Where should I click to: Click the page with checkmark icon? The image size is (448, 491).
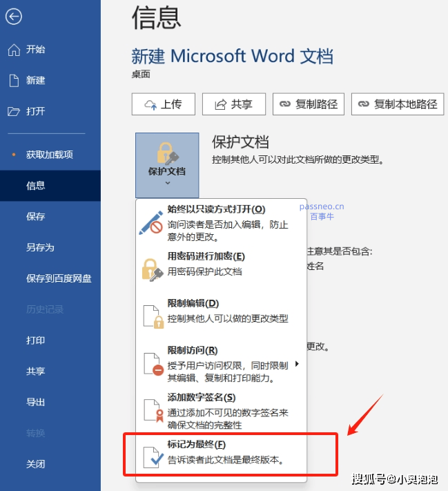pos(153,457)
